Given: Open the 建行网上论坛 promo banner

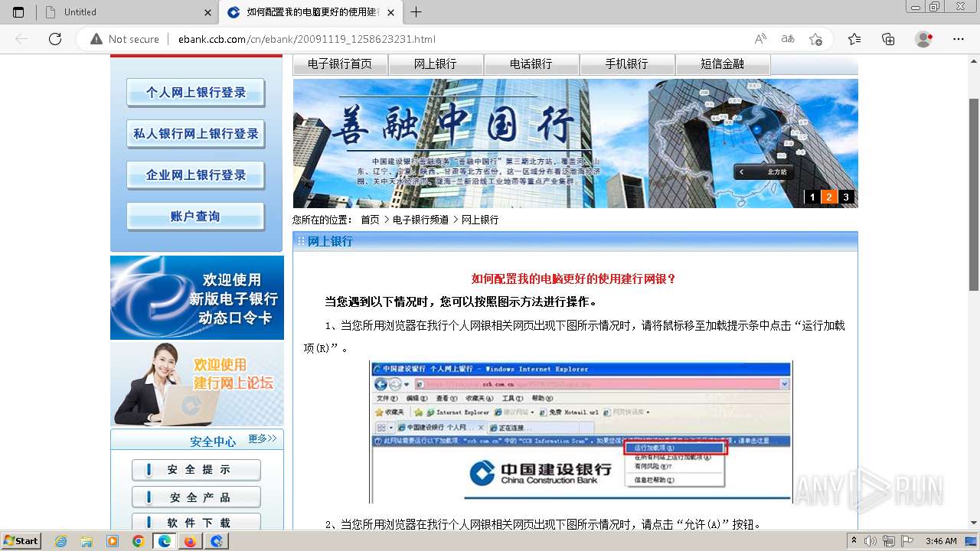Looking at the screenshot, I should 197,383.
